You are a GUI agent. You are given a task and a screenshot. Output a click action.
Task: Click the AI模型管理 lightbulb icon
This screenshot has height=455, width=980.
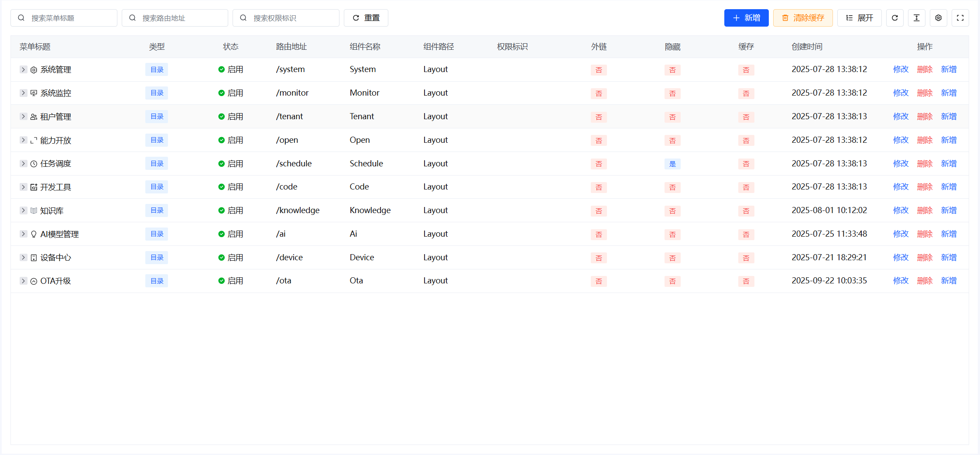click(x=34, y=234)
